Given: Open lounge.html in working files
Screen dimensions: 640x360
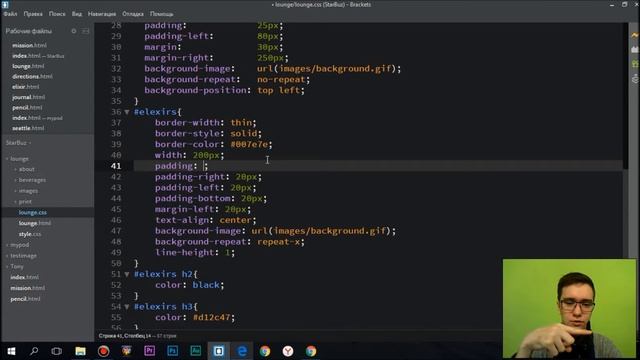Looking at the screenshot, I should [x=28, y=66].
